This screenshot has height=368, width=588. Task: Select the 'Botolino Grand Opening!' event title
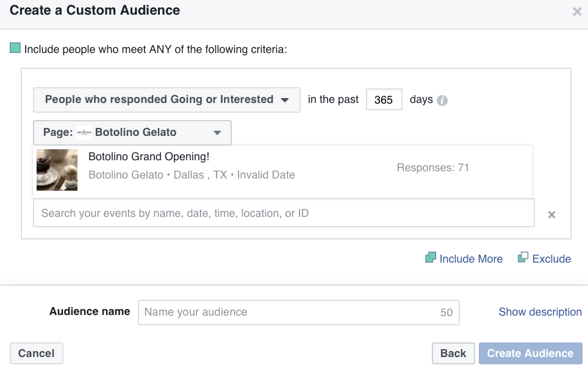tap(149, 157)
